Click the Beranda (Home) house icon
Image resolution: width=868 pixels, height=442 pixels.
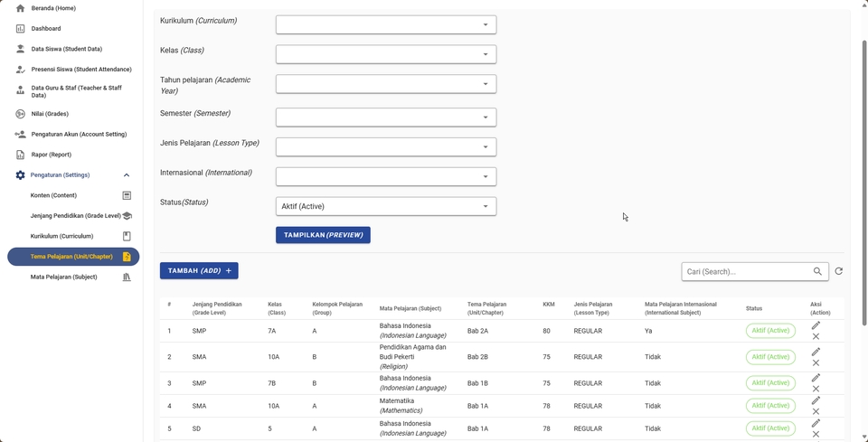pos(21,8)
